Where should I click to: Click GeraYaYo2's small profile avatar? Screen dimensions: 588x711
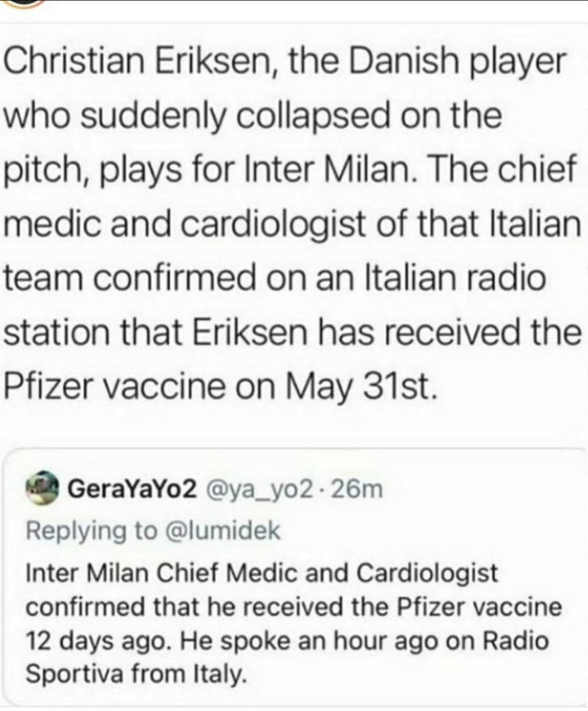[x=43, y=487]
